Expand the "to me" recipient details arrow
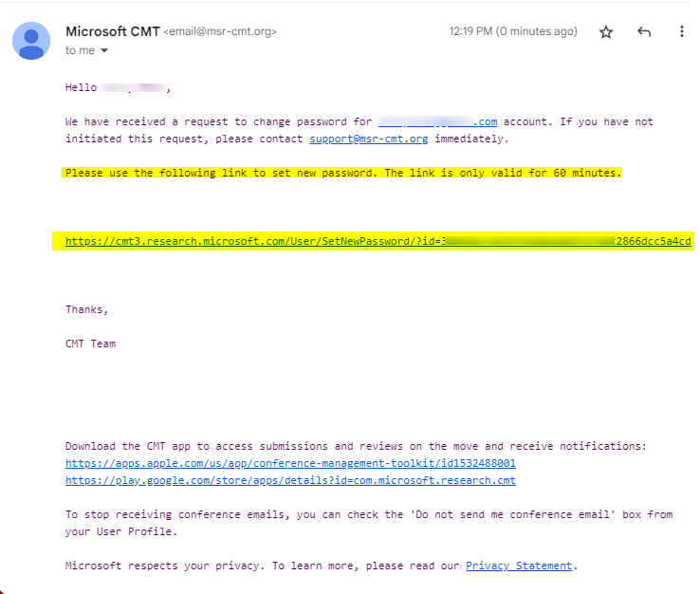 (104, 51)
